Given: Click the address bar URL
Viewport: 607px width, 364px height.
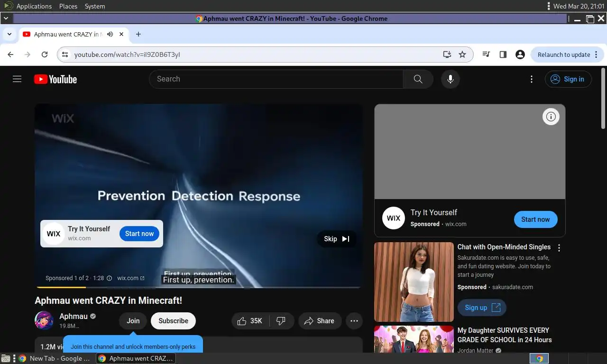Looking at the screenshot, I should tap(127, 55).
